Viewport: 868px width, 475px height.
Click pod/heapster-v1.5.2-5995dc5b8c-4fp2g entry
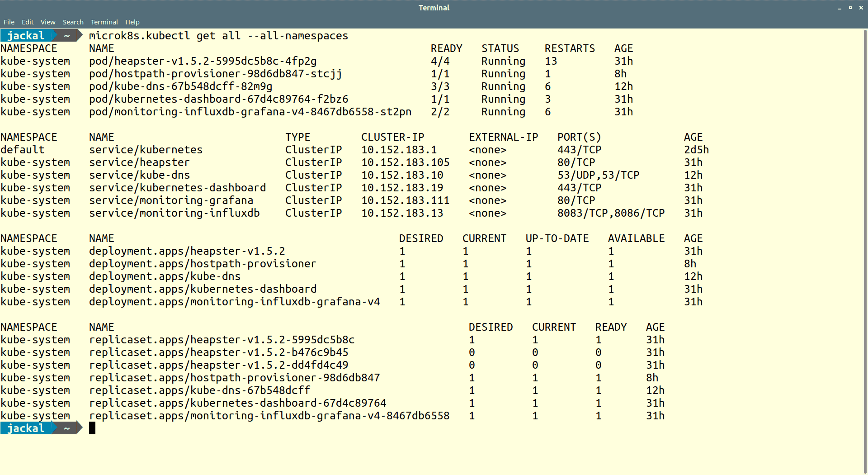[203, 61]
